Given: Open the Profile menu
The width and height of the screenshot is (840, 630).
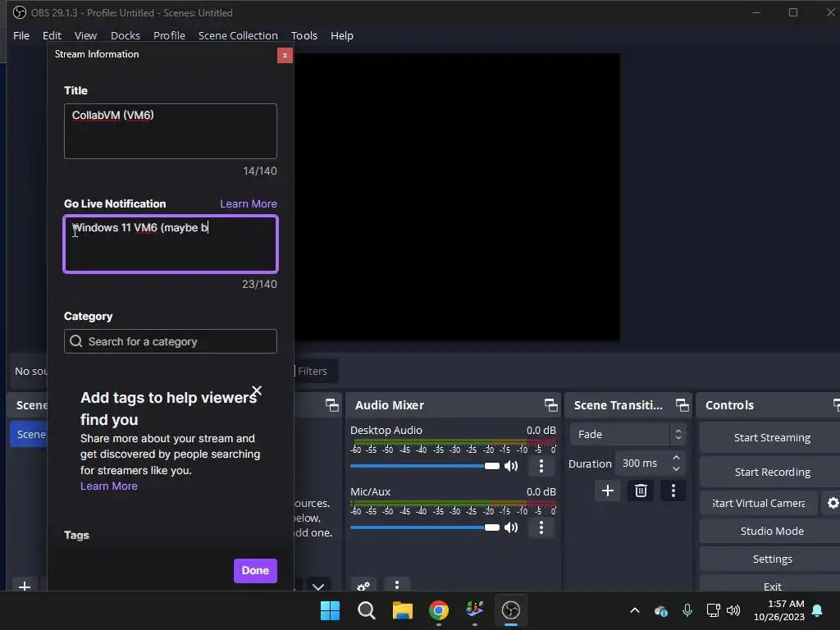Looking at the screenshot, I should tap(169, 35).
